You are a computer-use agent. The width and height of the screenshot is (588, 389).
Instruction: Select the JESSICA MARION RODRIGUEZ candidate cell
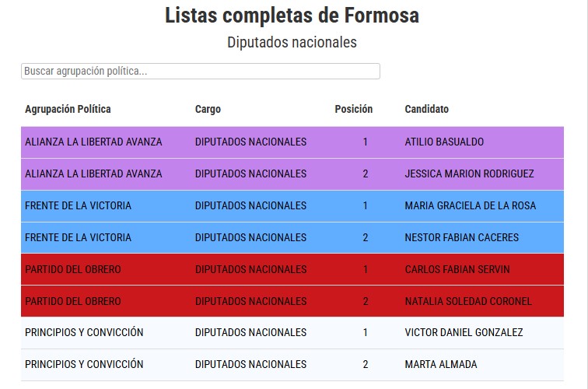pos(469,173)
